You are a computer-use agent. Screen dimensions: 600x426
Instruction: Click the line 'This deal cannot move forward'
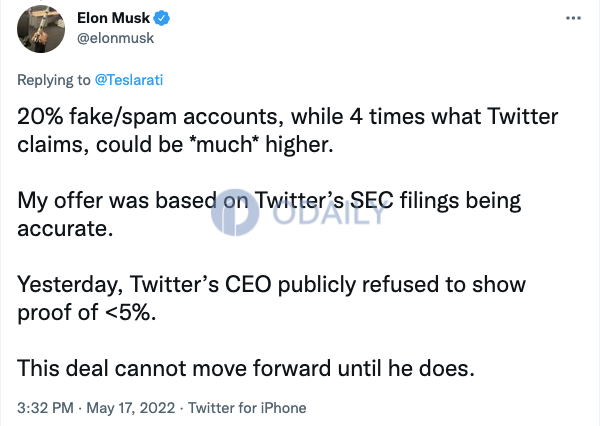pos(246,368)
